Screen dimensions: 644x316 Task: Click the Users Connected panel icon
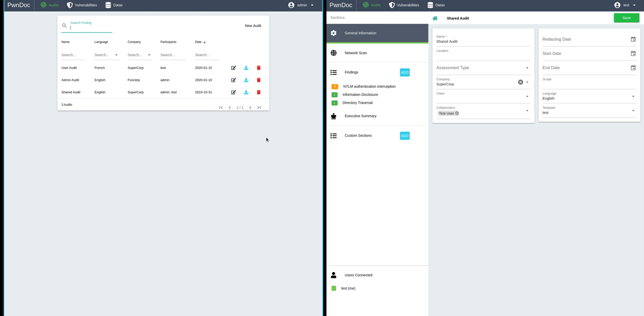click(334, 275)
